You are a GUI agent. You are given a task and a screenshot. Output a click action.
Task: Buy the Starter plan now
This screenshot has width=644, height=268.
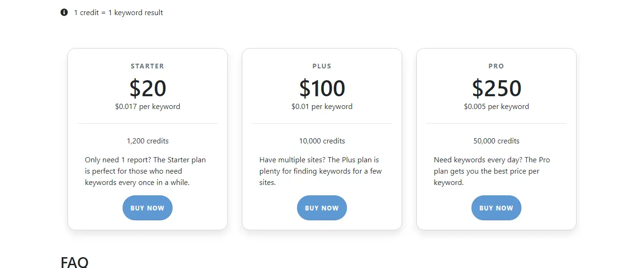click(x=148, y=208)
